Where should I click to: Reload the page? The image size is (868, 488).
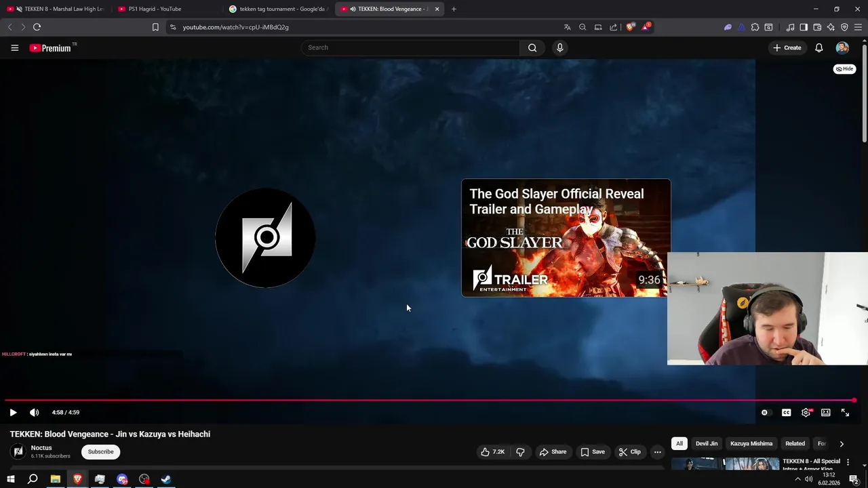(x=37, y=27)
